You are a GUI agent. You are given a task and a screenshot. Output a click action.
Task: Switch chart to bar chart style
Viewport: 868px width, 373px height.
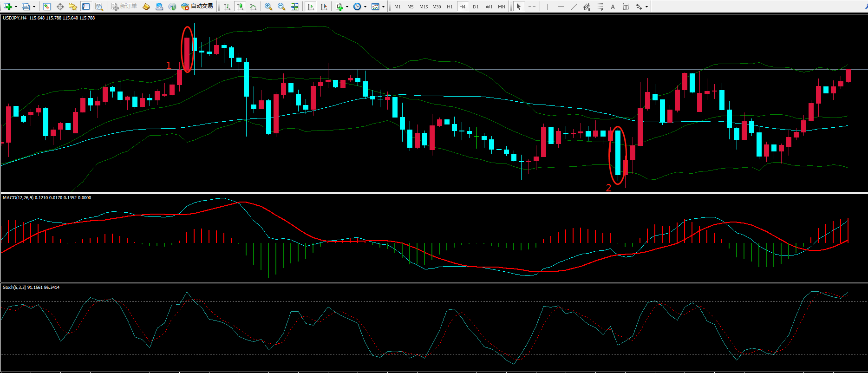pyautogui.click(x=227, y=7)
